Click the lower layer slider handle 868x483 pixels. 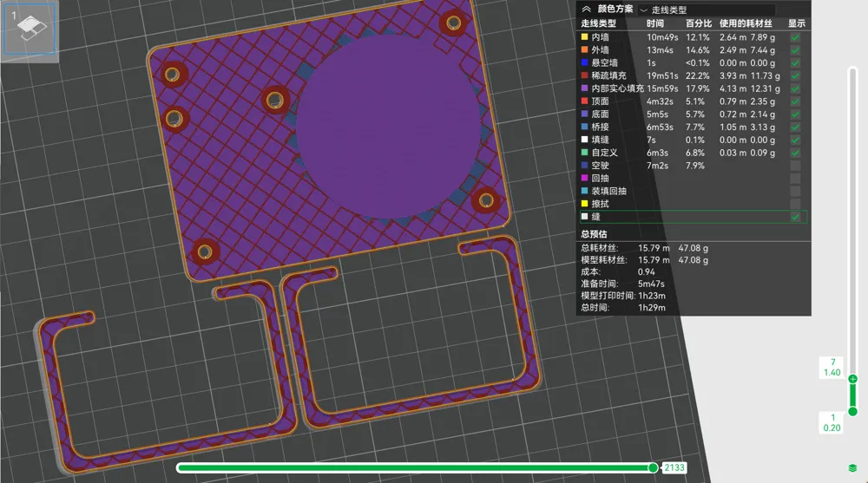tap(853, 411)
